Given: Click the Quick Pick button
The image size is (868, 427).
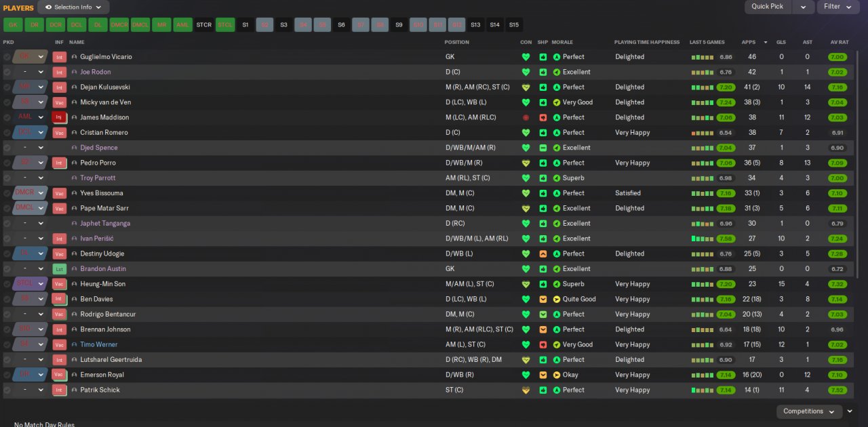Looking at the screenshot, I should tap(768, 7).
